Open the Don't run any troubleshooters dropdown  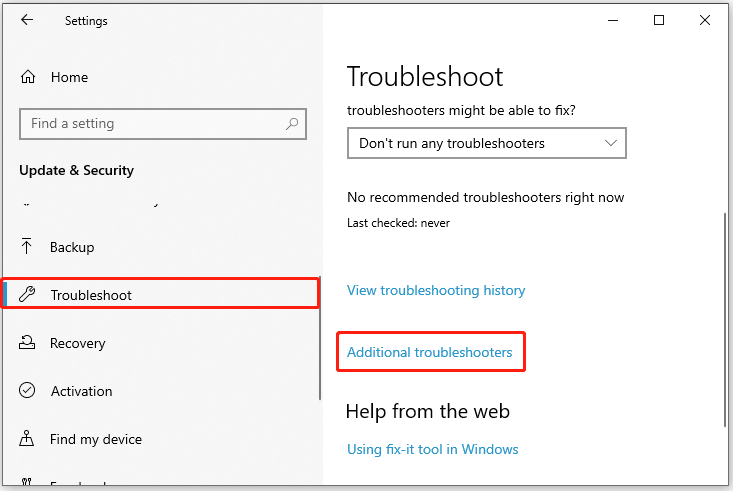point(487,143)
